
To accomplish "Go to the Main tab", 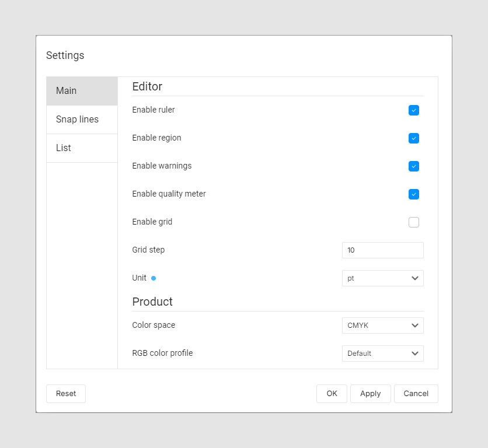I will click(x=66, y=90).
